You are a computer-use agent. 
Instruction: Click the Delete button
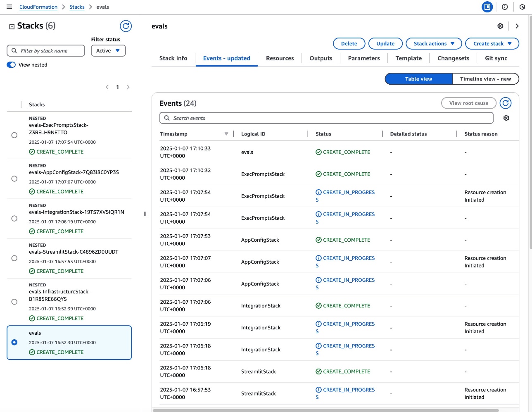pyautogui.click(x=349, y=43)
